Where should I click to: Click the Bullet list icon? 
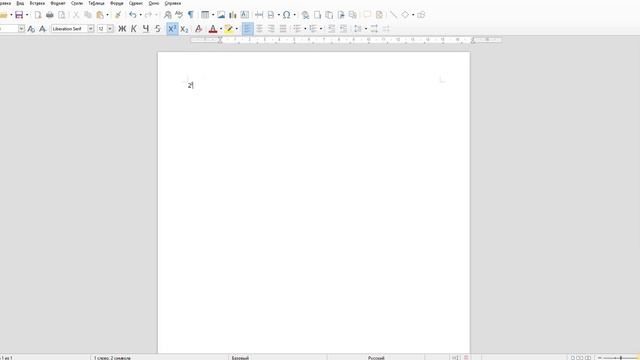[297, 29]
